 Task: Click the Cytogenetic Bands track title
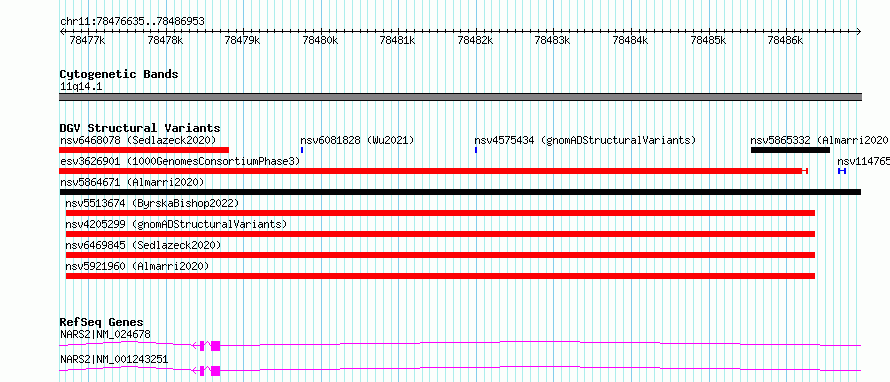(119, 74)
